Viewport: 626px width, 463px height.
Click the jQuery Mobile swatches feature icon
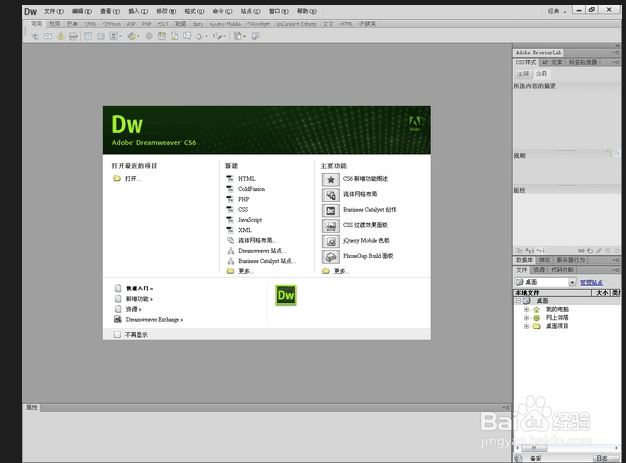pos(331,241)
